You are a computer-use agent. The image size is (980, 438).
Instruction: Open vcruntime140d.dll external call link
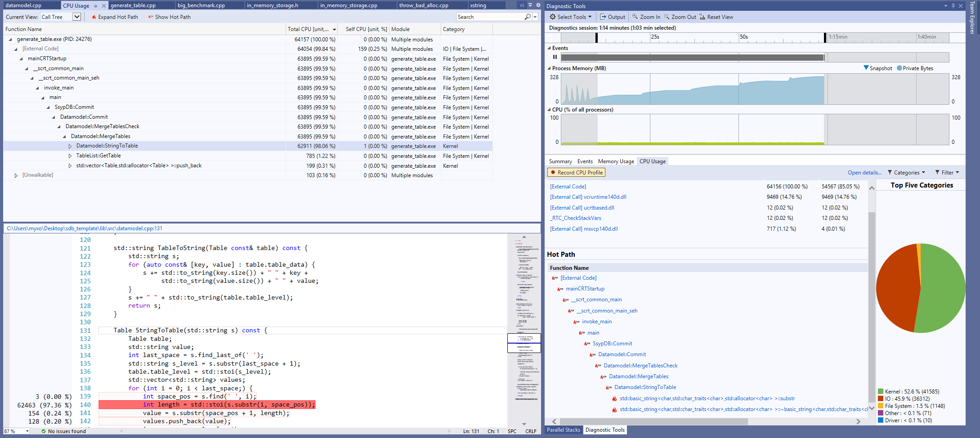pyautogui.click(x=588, y=197)
